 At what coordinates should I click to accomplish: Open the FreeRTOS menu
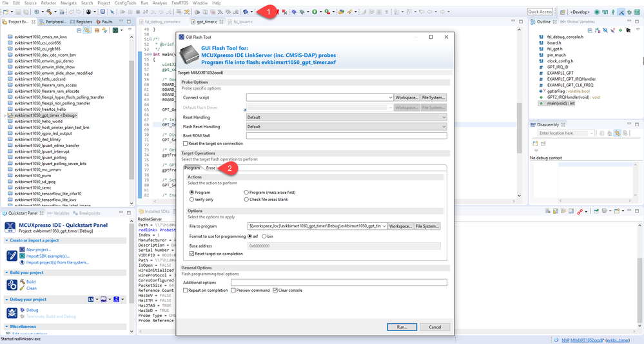[179, 3]
